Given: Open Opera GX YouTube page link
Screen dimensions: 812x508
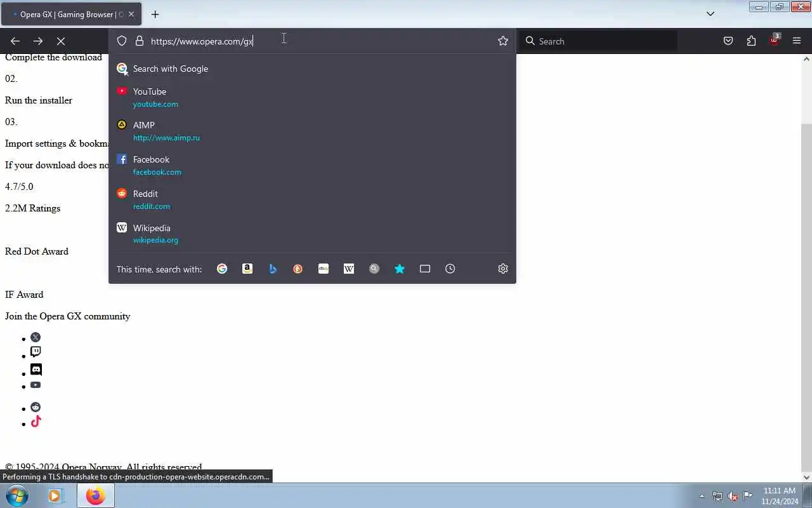Looking at the screenshot, I should 36,385.
